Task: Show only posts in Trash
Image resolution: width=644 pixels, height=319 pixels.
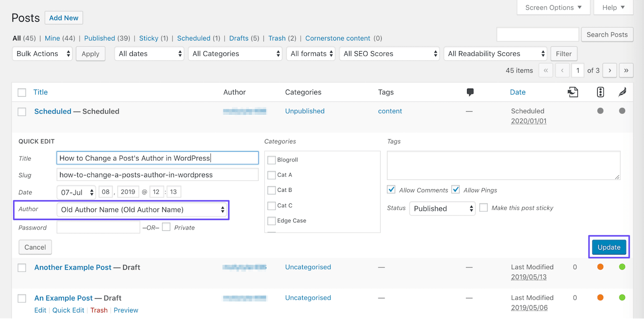Action: [x=277, y=38]
